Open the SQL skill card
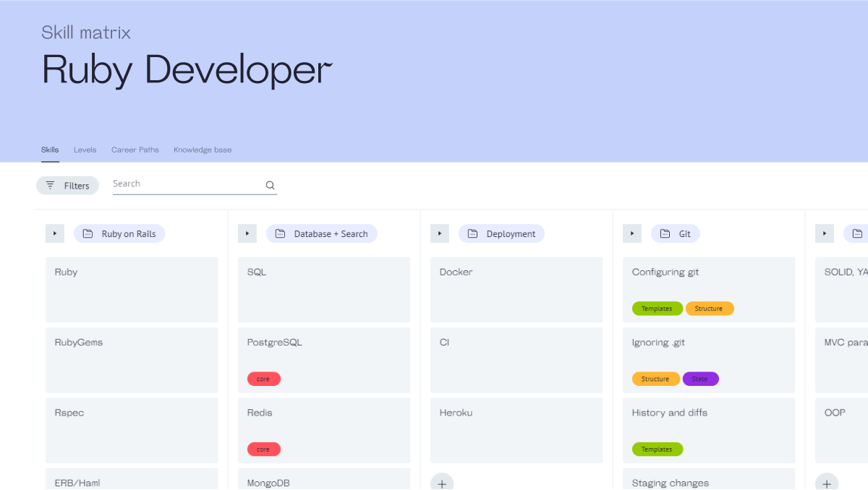The width and height of the screenshot is (868, 490). coord(324,290)
